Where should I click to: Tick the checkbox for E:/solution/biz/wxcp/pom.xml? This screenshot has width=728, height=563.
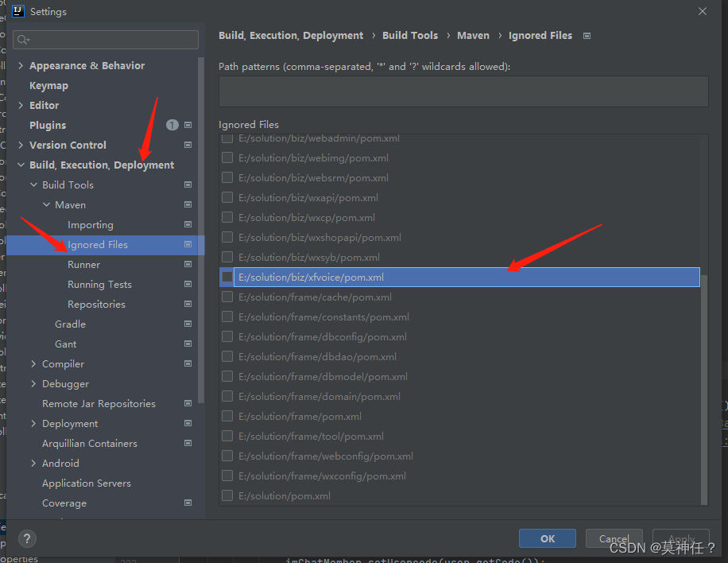227,217
